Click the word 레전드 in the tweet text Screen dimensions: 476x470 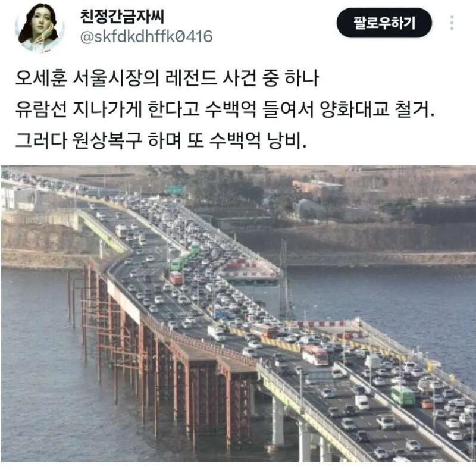(x=191, y=78)
